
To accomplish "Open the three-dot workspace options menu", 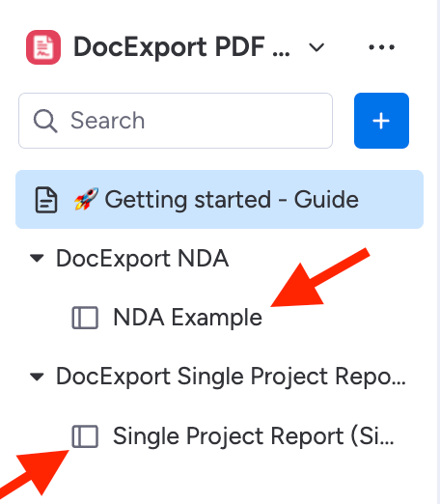I will tap(381, 47).
